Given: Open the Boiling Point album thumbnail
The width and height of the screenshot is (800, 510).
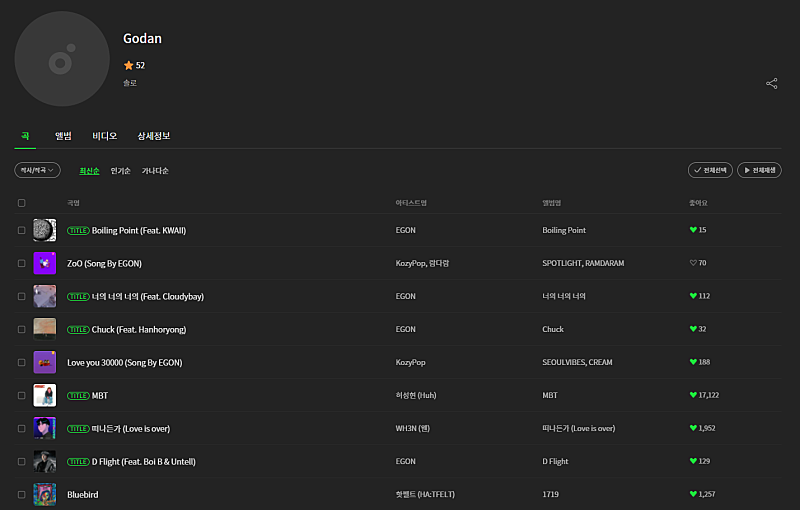Looking at the screenshot, I should [x=44, y=230].
